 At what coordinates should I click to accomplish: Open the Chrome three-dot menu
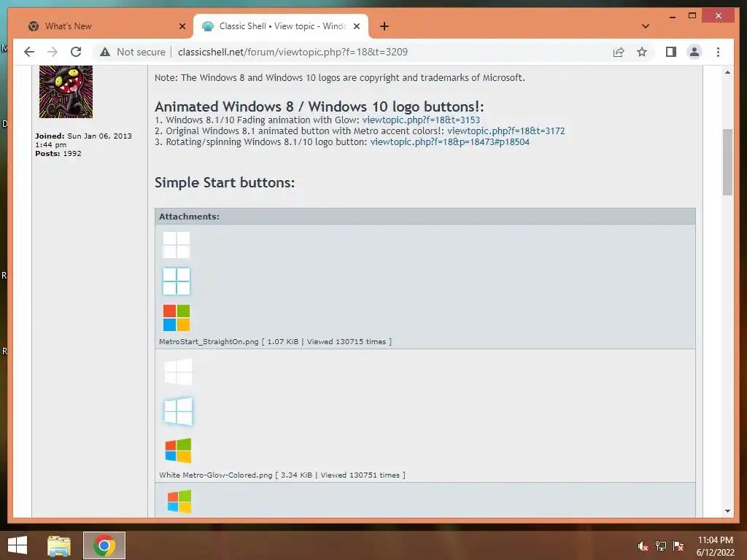718,52
